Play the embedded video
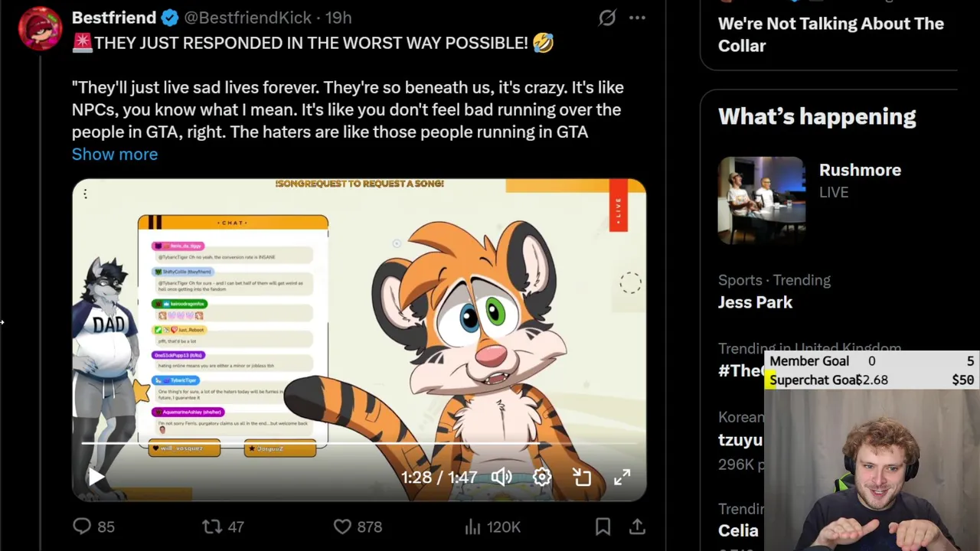The width and height of the screenshot is (980, 551). pos(96,478)
